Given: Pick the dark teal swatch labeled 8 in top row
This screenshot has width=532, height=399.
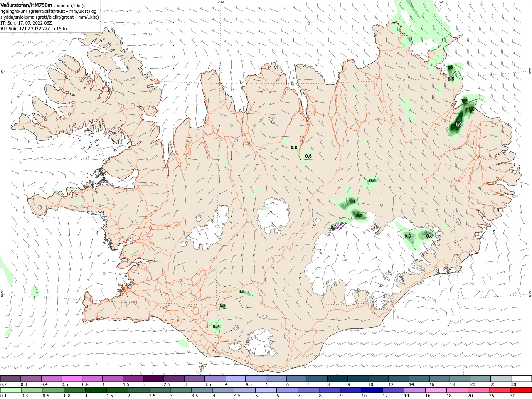Looking at the screenshot, I should click(x=337, y=379).
